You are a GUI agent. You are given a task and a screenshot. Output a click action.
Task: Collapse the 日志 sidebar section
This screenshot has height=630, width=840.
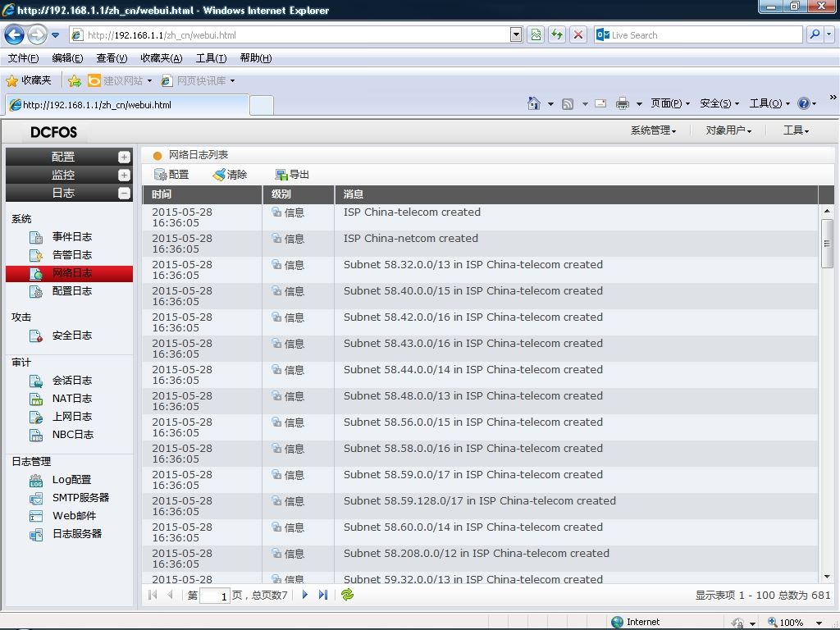point(124,194)
